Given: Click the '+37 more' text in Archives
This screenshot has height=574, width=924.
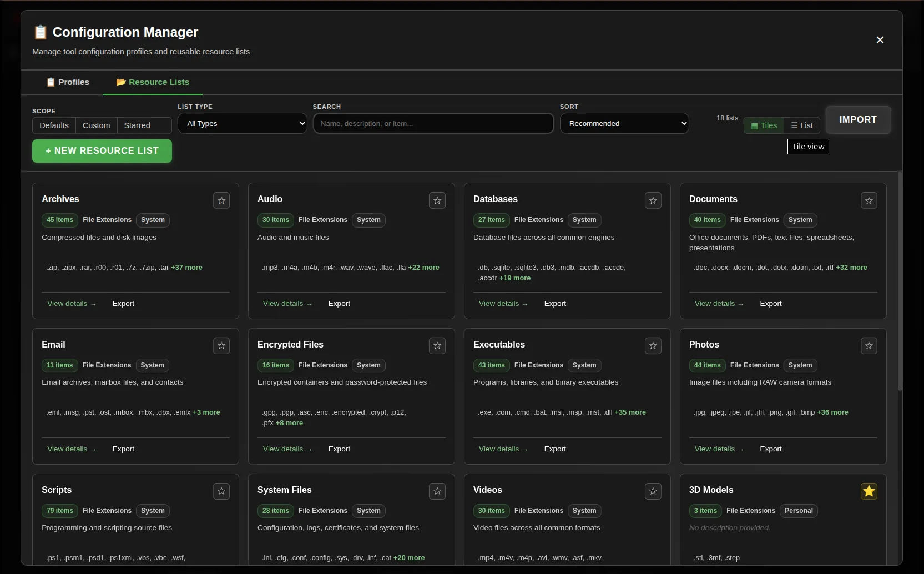Looking at the screenshot, I should [x=186, y=268].
